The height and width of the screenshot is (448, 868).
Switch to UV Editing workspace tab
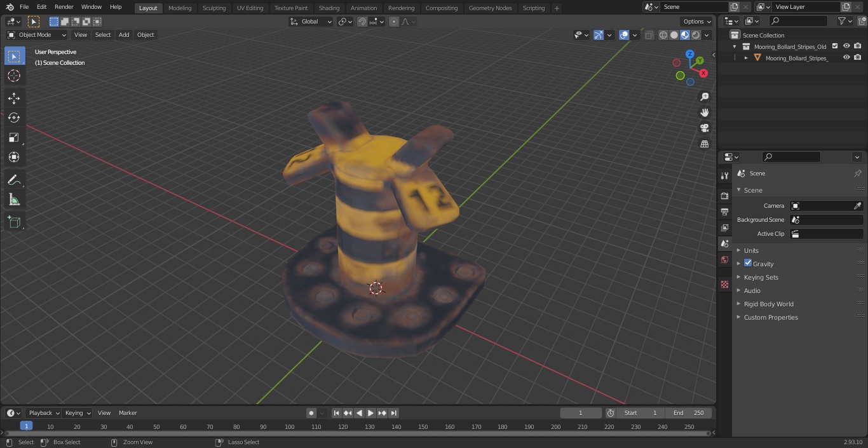pos(250,8)
